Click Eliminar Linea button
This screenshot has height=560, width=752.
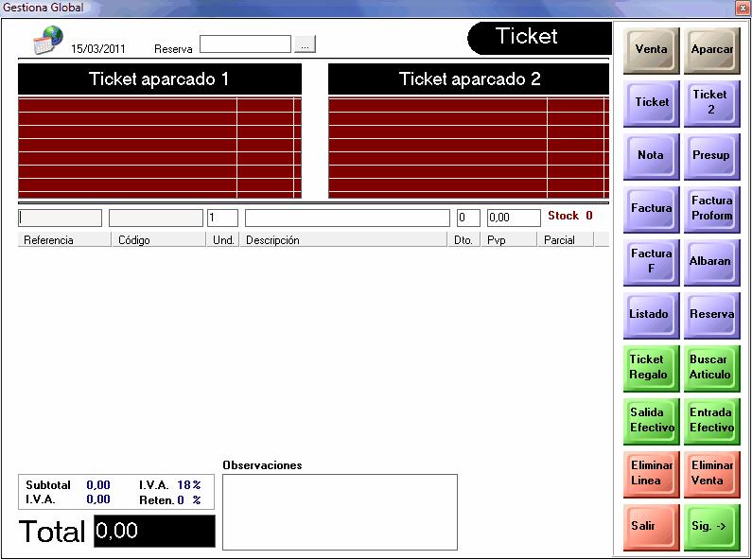tap(652, 474)
